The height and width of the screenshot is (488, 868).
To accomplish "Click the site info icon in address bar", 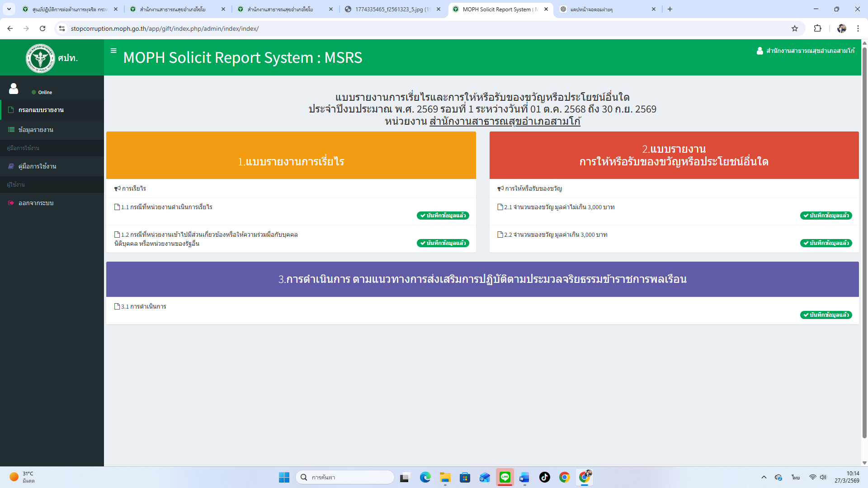I will (62, 28).
